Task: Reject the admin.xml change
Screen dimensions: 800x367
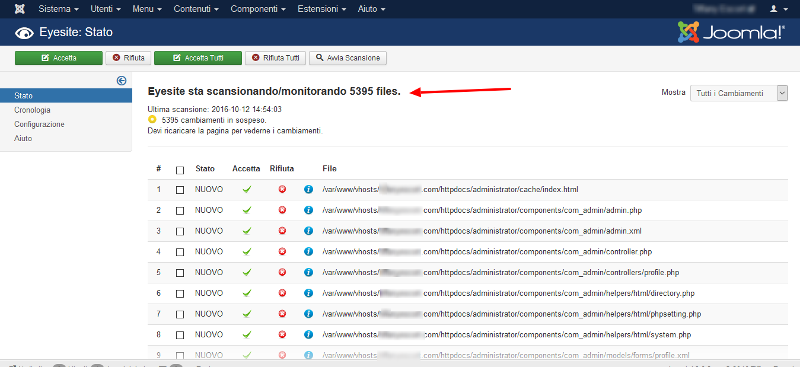Action: 282,231
